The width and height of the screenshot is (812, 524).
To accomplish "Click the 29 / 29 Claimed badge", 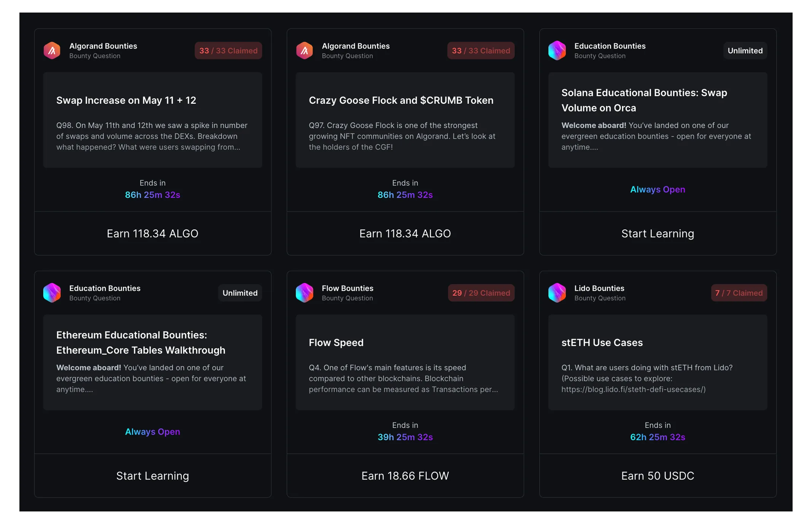I will pyautogui.click(x=481, y=293).
